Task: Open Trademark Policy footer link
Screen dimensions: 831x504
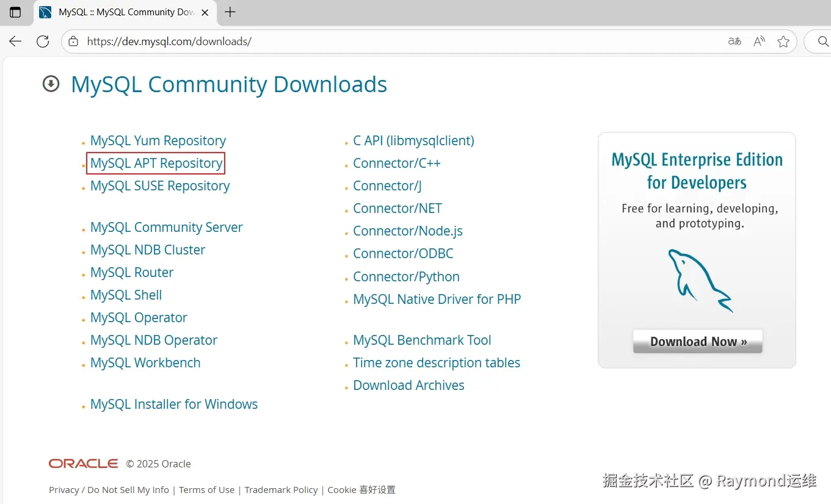Action: click(x=281, y=489)
